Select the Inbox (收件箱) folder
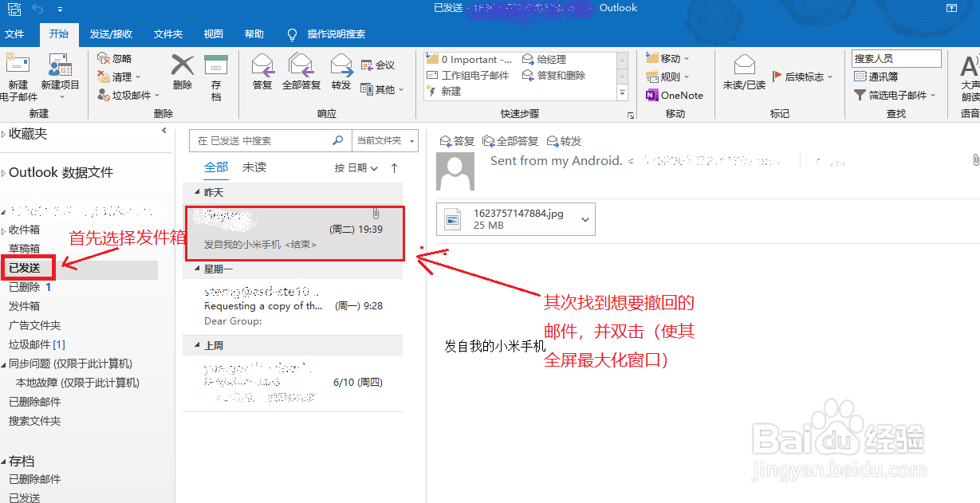The image size is (980, 503). coord(24,230)
